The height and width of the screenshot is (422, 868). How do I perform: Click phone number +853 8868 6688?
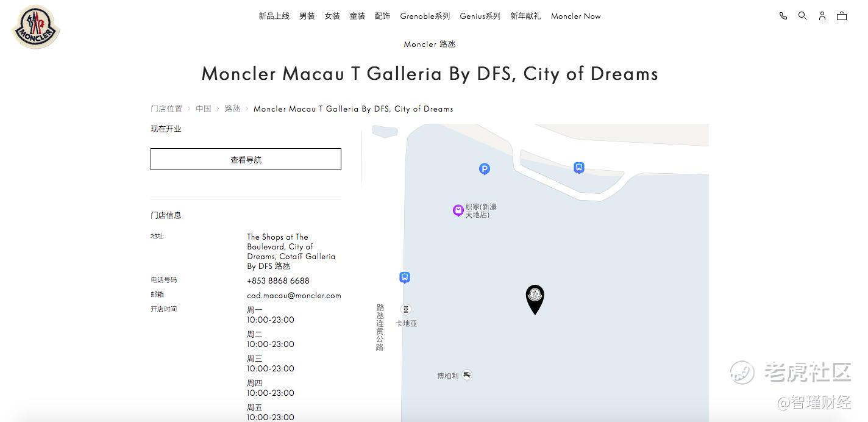tap(278, 281)
